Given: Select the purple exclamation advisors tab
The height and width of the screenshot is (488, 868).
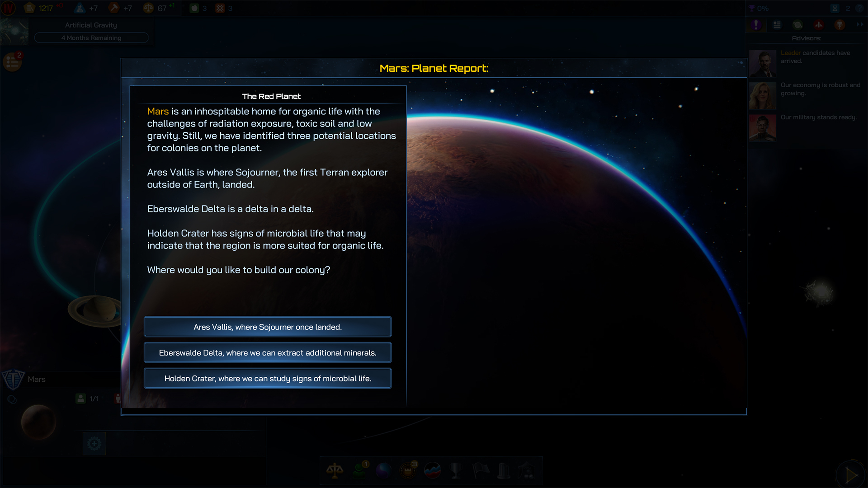Looking at the screenshot, I should click(756, 25).
